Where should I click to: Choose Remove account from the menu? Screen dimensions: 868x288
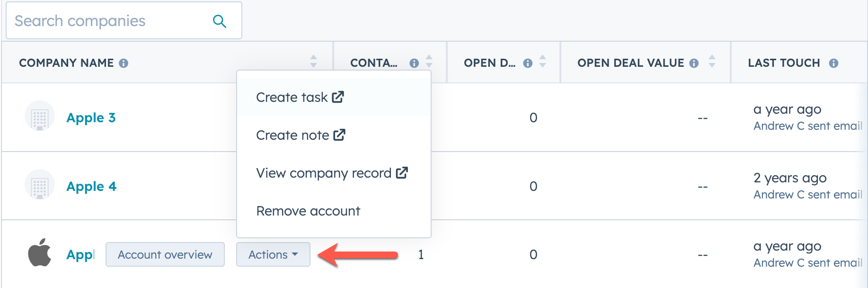coord(308,211)
